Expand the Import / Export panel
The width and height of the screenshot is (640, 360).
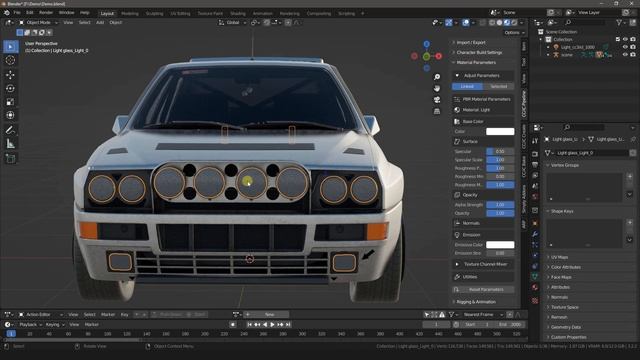coord(471,42)
